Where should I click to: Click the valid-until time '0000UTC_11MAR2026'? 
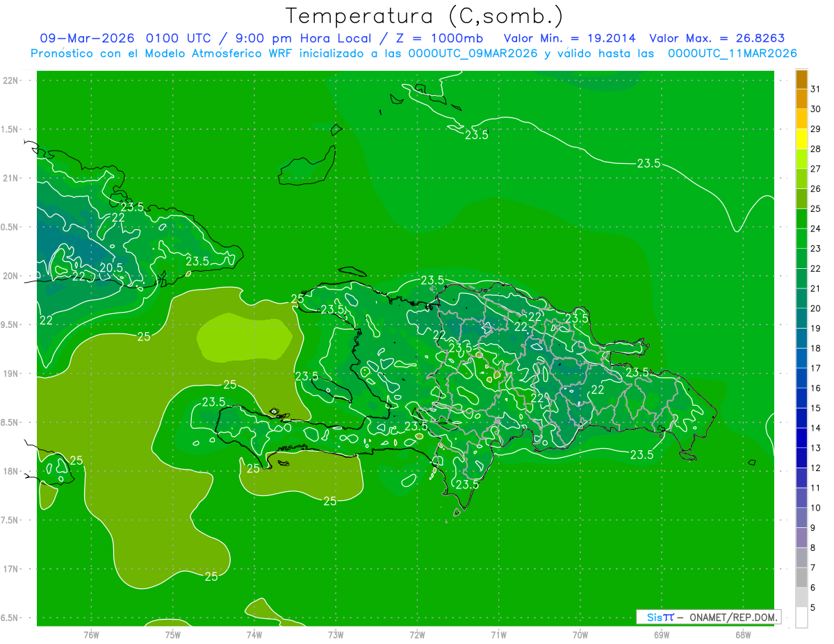(x=733, y=53)
